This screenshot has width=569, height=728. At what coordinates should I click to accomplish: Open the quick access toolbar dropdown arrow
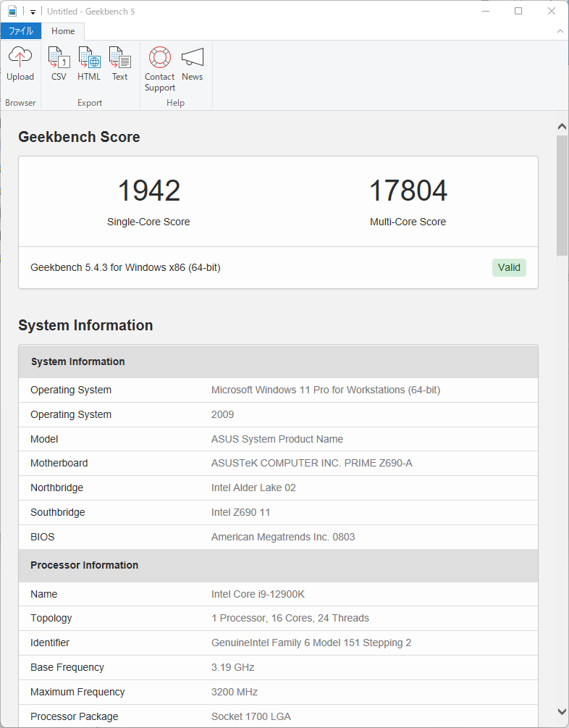[x=33, y=12]
